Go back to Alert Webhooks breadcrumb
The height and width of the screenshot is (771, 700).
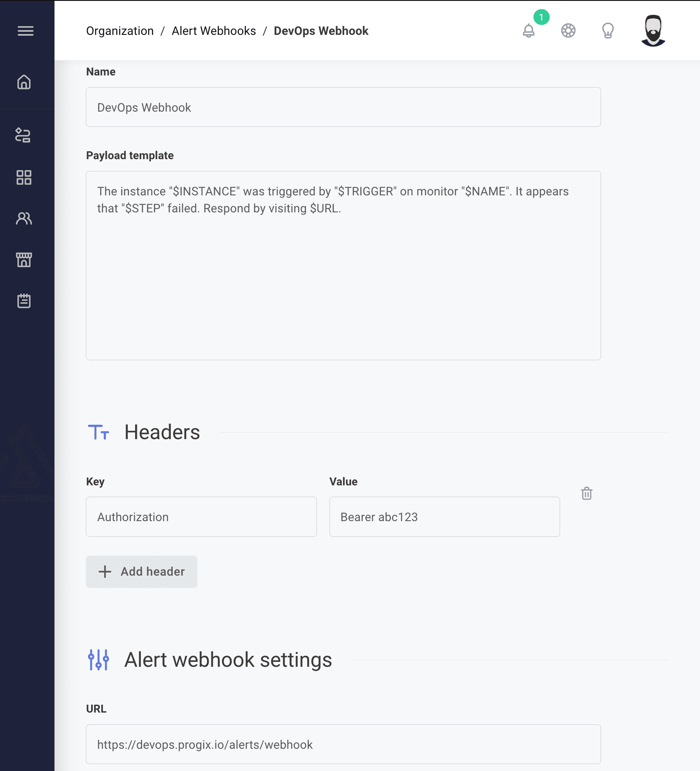(x=214, y=31)
